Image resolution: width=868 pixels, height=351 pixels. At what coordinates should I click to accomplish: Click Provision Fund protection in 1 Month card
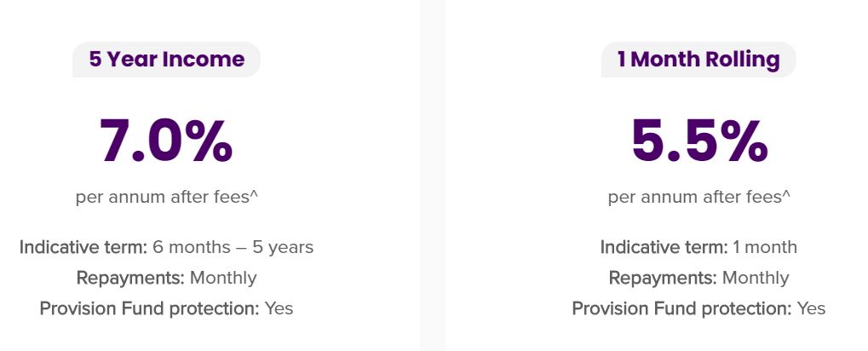[682, 308]
